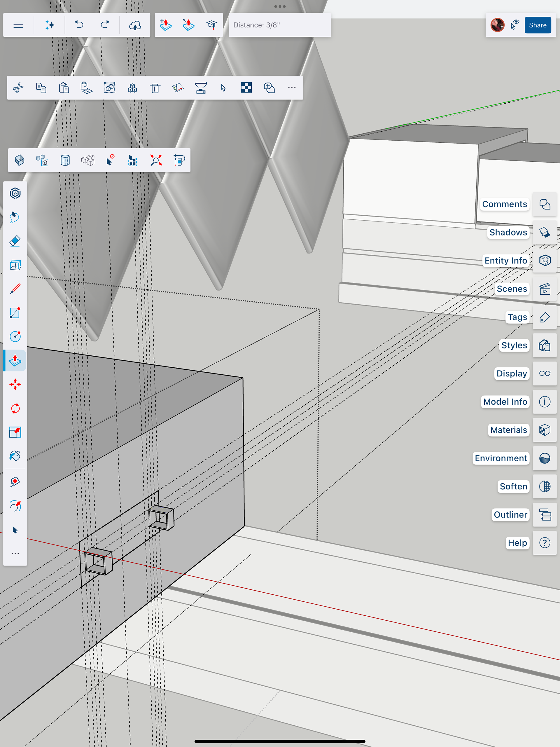Toggle checkered transparency view icon
The image size is (560, 747).
click(246, 88)
